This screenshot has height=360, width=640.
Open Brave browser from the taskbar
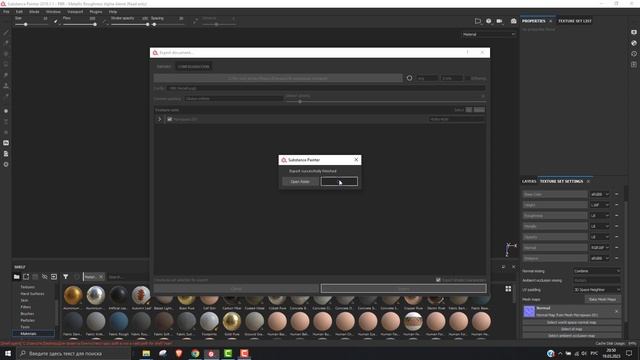[179, 353]
